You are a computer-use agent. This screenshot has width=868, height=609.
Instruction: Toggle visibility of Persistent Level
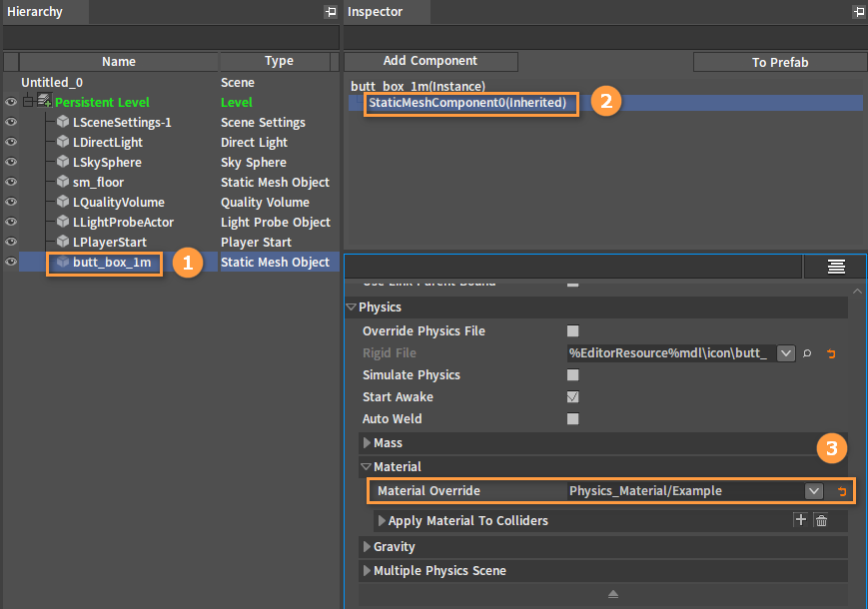(x=11, y=102)
